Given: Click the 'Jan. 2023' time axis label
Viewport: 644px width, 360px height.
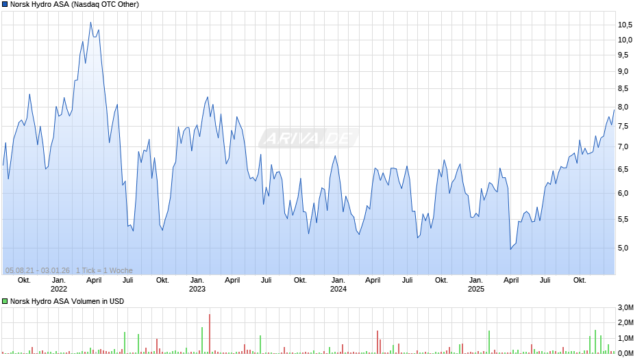Looking at the screenshot, I should [197, 285].
